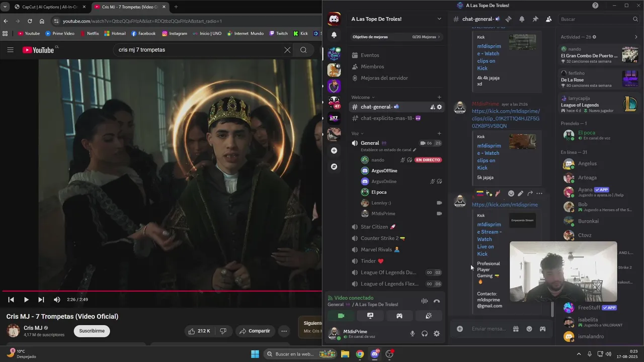The image size is (644, 362).
Task: Create invite for chat-general channel
Action: click(x=432, y=107)
